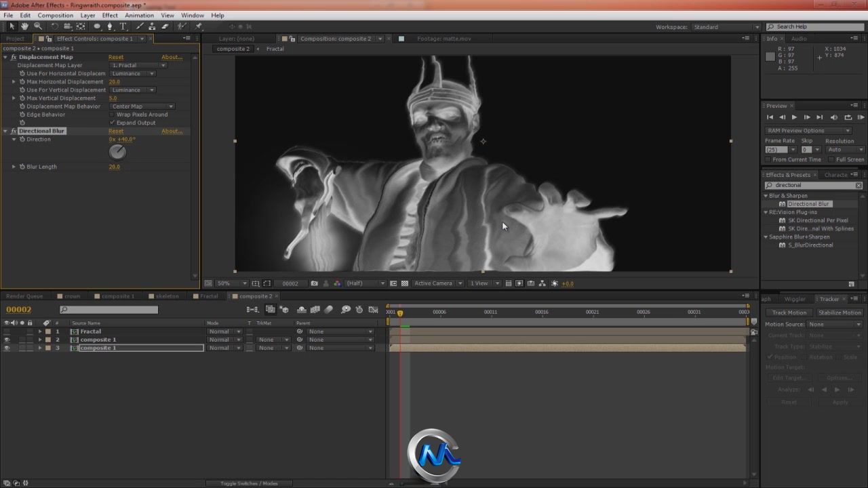The width and height of the screenshot is (868, 488).
Task: Switch to Render Queue tab
Action: click(24, 296)
